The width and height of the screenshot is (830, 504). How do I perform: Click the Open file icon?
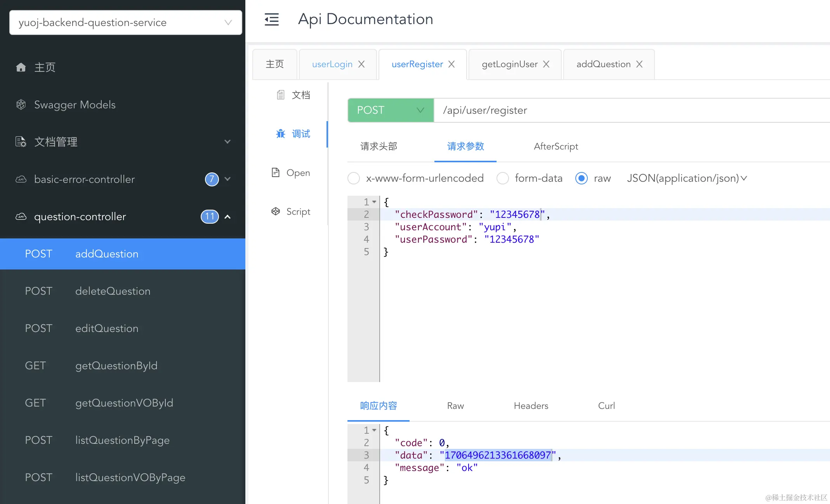(x=276, y=173)
